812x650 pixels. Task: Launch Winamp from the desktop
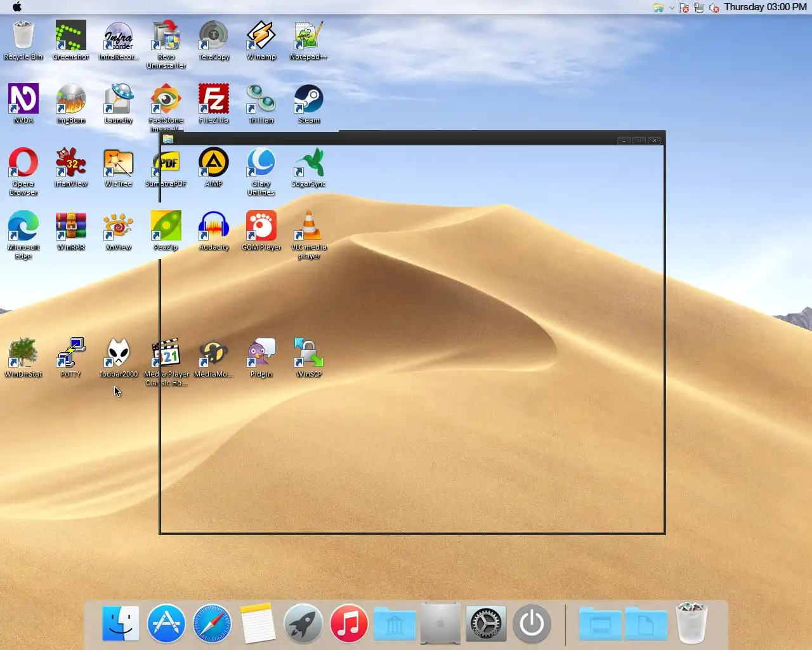coord(261,41)
